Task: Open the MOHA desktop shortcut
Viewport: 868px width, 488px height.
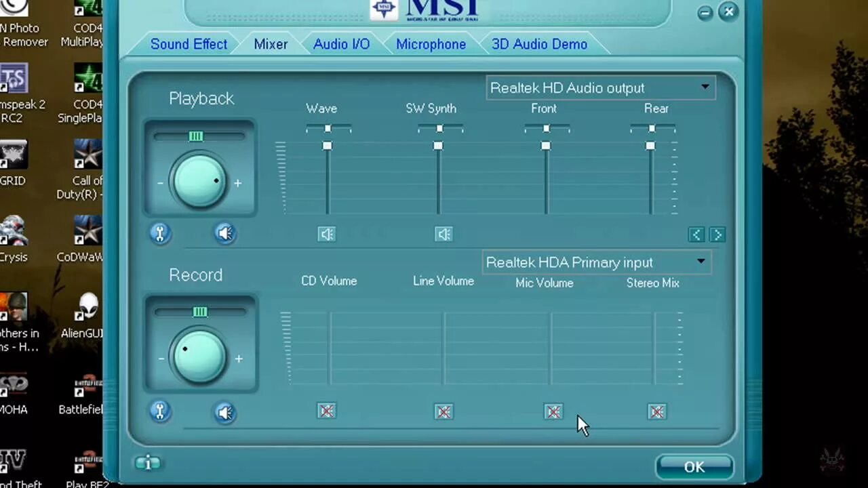Action: tap(14, 393)
